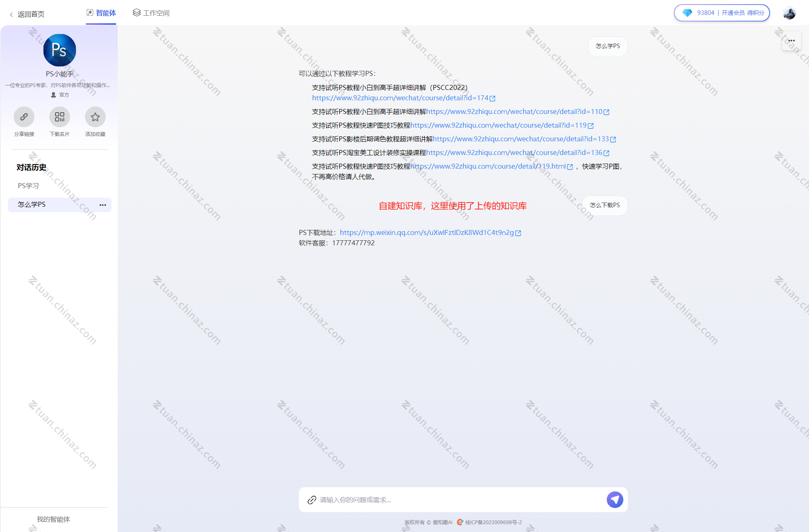Click 开通会员 得积分 button
Screen dimensions: 809x532
[x=743, y=13]
